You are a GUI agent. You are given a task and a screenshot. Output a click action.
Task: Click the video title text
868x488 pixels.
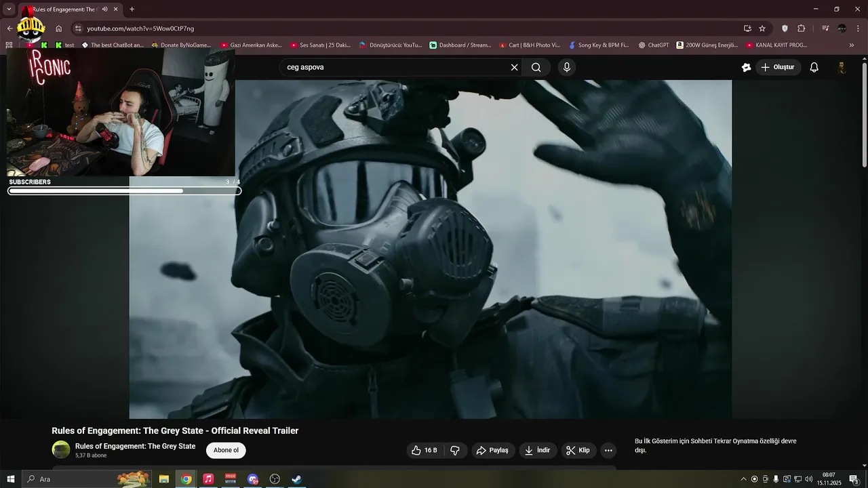click(175, 430)
